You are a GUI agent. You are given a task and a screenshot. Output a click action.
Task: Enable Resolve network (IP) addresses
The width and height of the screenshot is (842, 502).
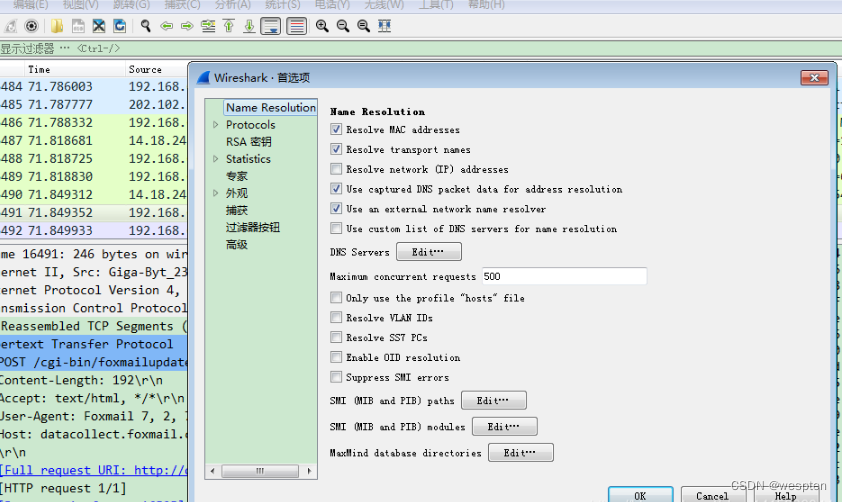(336, 169)
